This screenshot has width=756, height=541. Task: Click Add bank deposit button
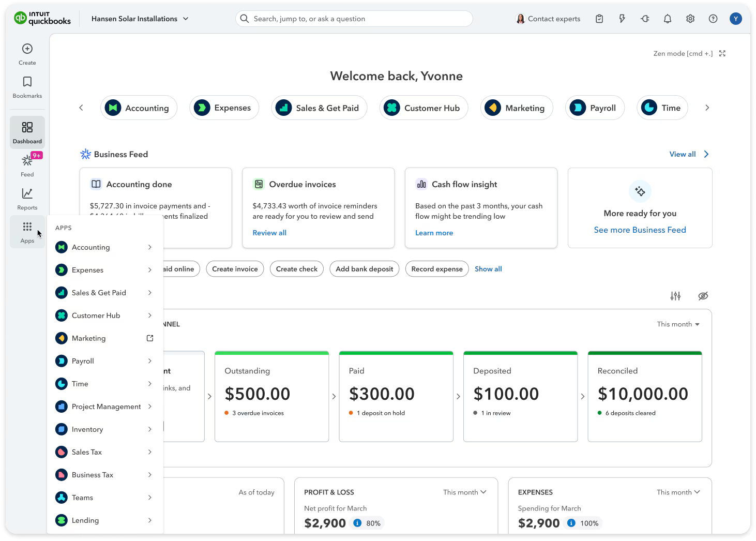(365, 269)
